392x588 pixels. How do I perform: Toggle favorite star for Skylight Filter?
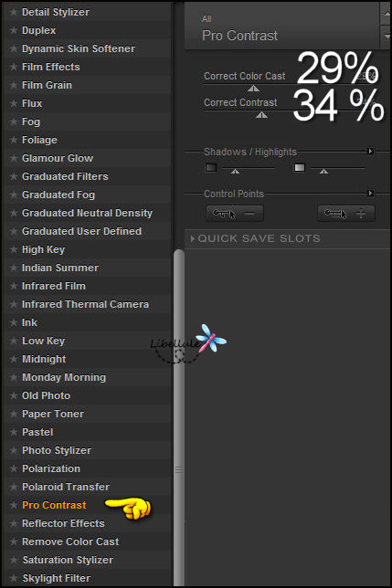coord(14,578)
